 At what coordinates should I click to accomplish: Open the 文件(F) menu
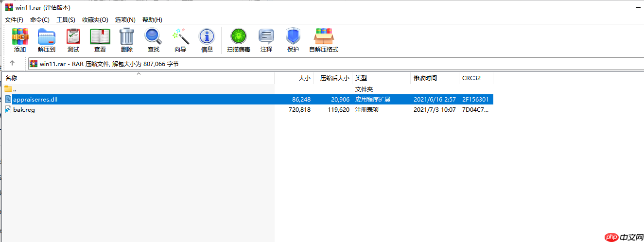pos(14,19)
